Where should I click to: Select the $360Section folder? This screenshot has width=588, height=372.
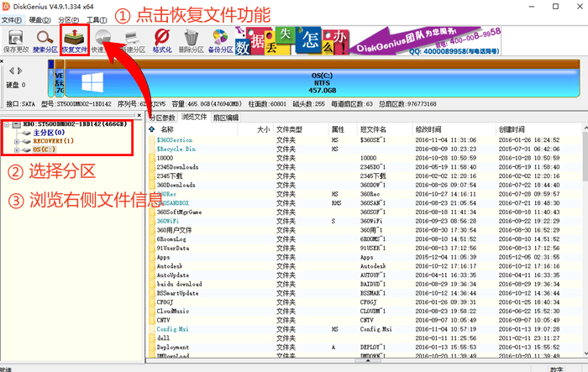(175, 140)
